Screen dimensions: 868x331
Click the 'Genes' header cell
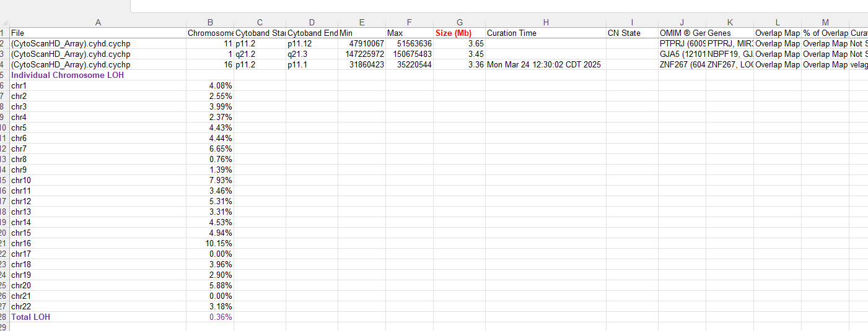pyautogui.click(x=730, y=33)
